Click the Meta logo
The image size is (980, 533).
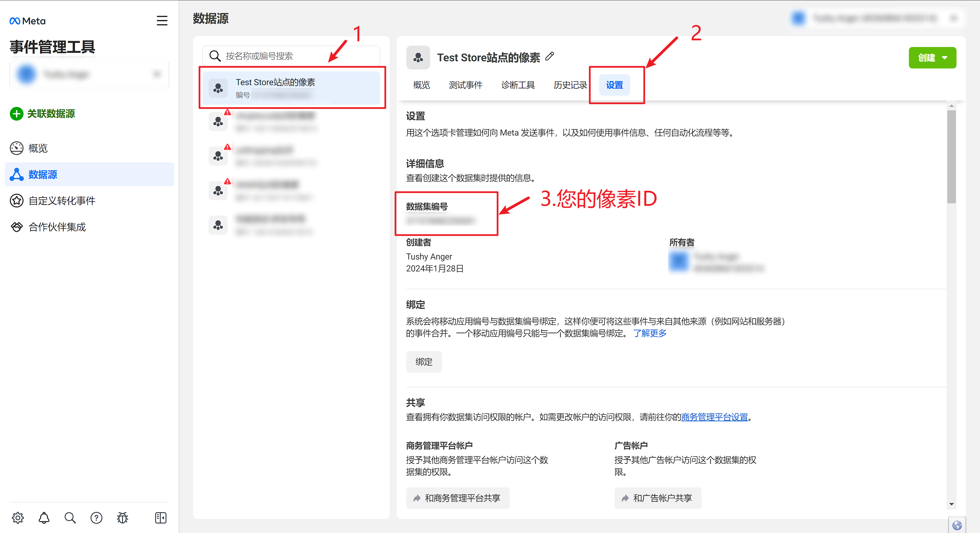point(27,21)
